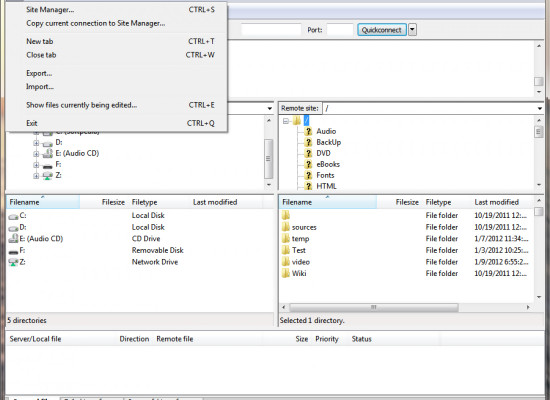Click the Audio folder question-mark icon

(308, 131)
